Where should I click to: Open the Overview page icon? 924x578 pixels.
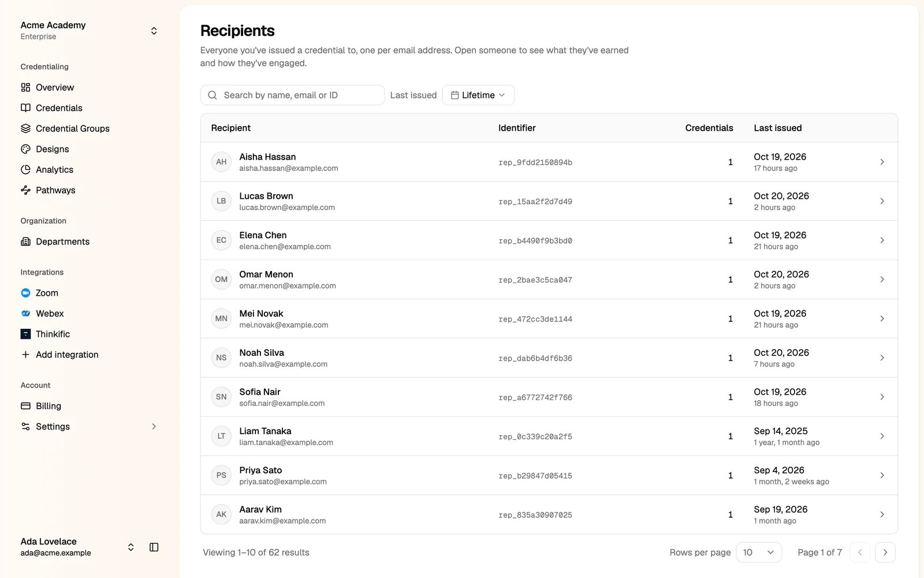(x=25, y=87)
